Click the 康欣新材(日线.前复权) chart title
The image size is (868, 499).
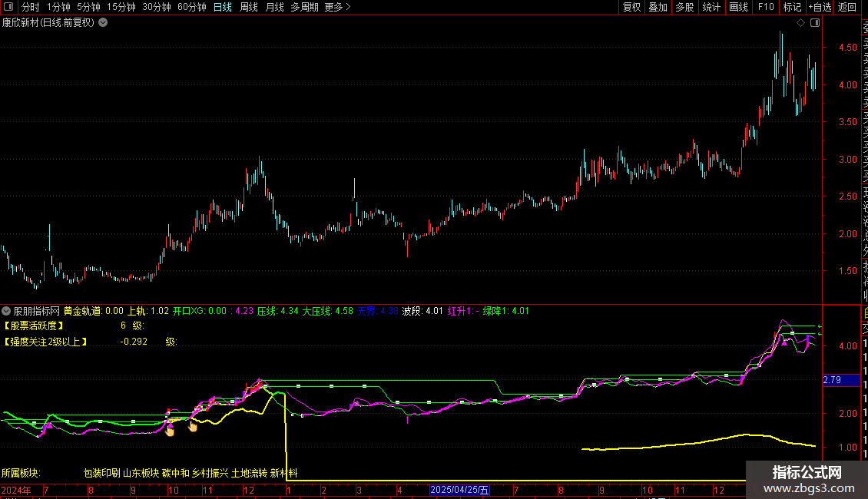(48, 23)
